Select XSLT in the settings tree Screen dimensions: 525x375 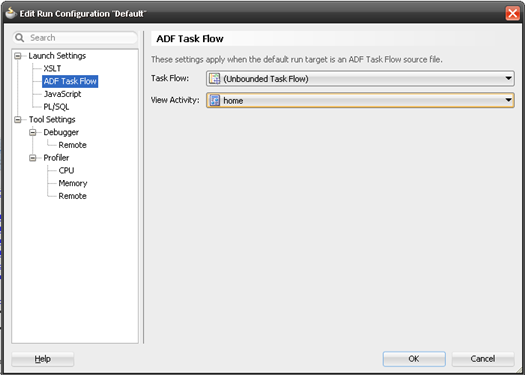(52, 68)
